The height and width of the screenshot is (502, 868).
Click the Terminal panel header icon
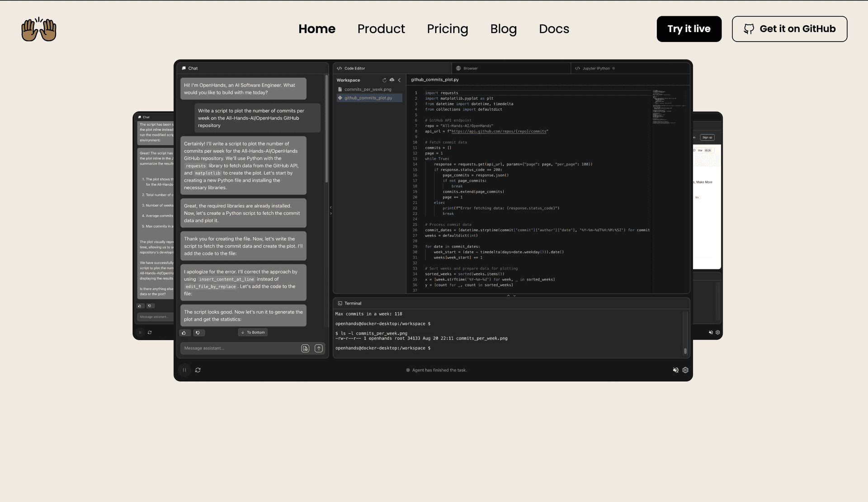(340, 304)
